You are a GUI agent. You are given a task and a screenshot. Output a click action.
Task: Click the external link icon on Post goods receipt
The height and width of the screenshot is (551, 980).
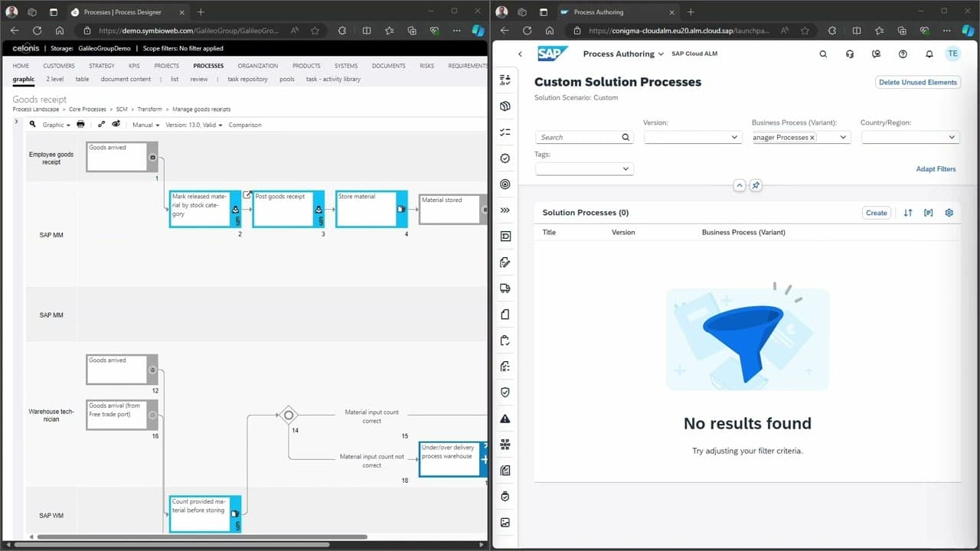click(247, 194)
